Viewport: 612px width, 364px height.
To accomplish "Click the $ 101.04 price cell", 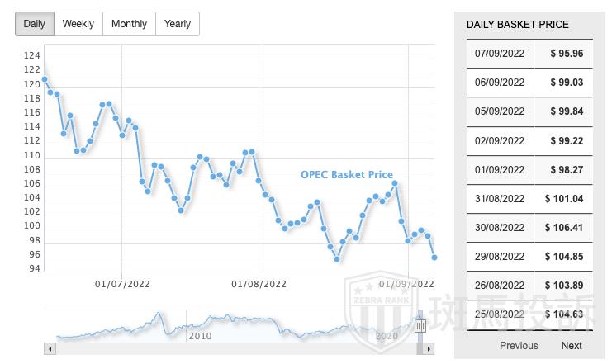I will (x=564, y=199).
